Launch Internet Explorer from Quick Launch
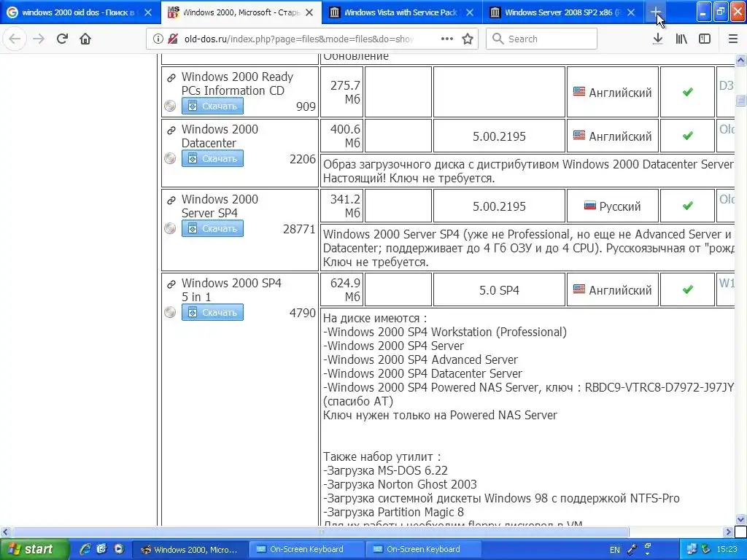747x560 pixels. tap(85, 549)
